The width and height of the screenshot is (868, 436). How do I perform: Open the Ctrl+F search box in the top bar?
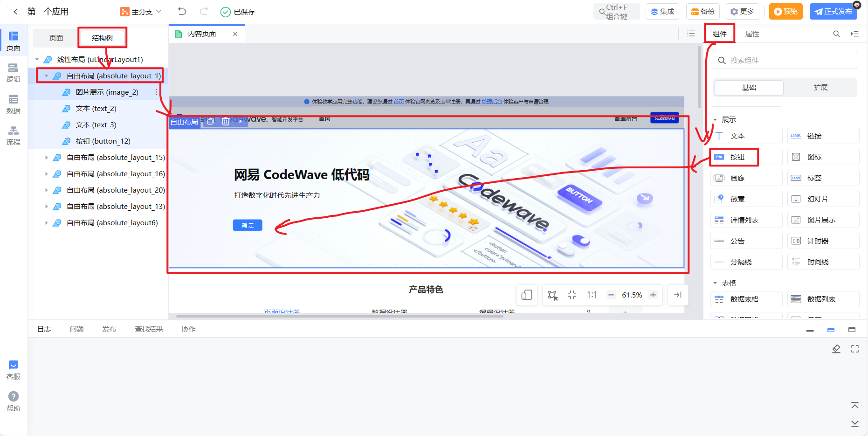616,12
